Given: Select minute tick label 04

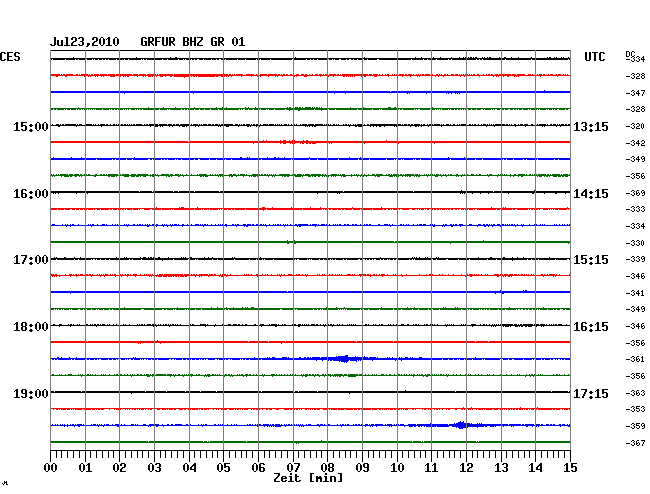Looking at the screenshot, I should coord(189,468).
